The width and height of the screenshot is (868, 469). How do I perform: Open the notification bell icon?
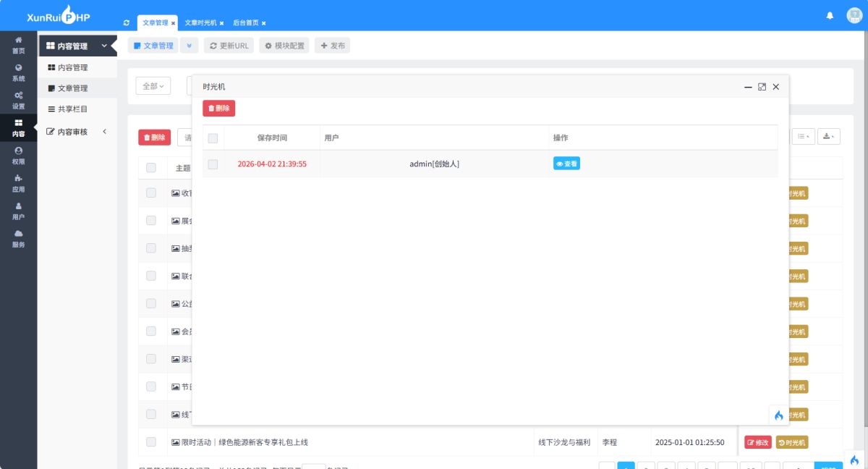point(830,14)
